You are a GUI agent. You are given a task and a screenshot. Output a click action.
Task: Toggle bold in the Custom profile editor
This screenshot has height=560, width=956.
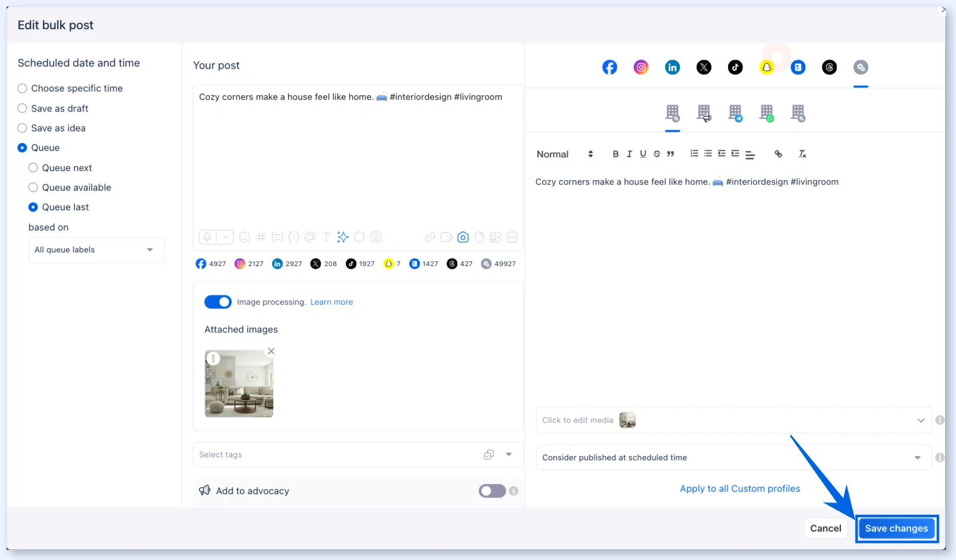click(616, 154)
